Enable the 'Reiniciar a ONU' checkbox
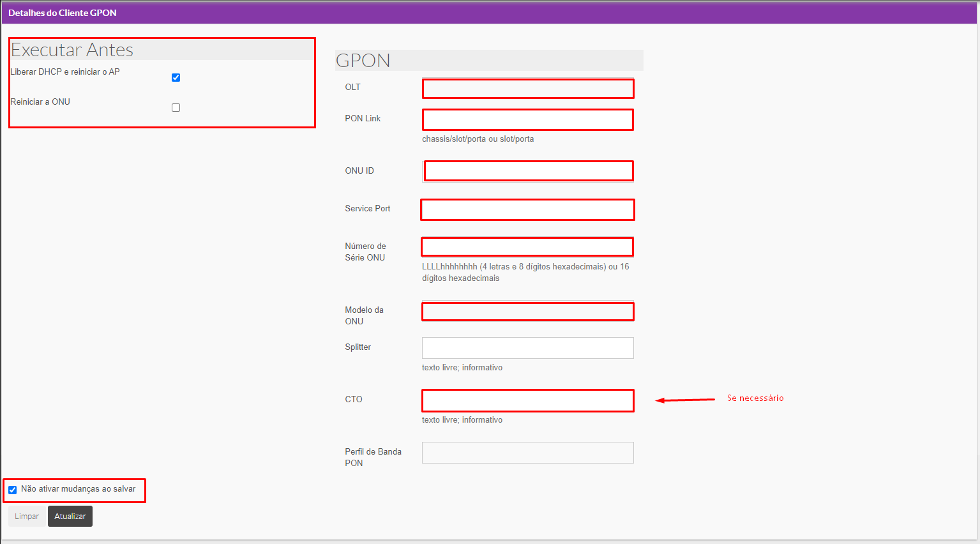The width and height of the screenshot is (980, 544). (176, 108)
